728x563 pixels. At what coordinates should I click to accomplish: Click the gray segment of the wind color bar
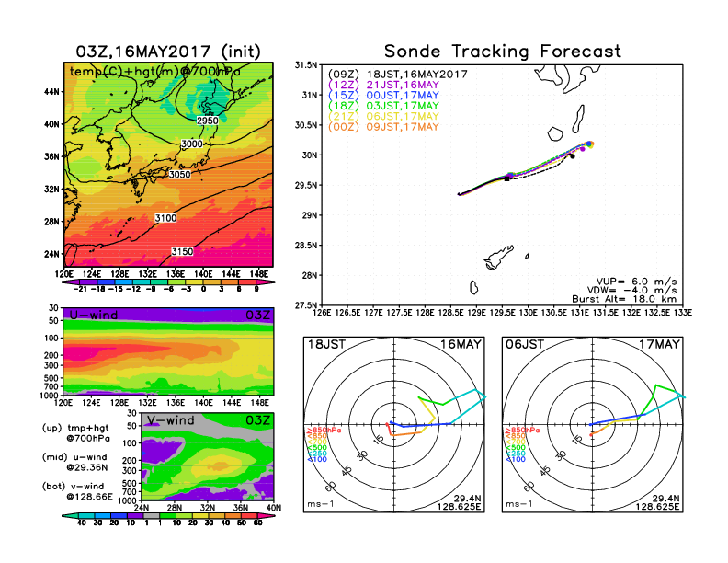[x=152, y=515]
